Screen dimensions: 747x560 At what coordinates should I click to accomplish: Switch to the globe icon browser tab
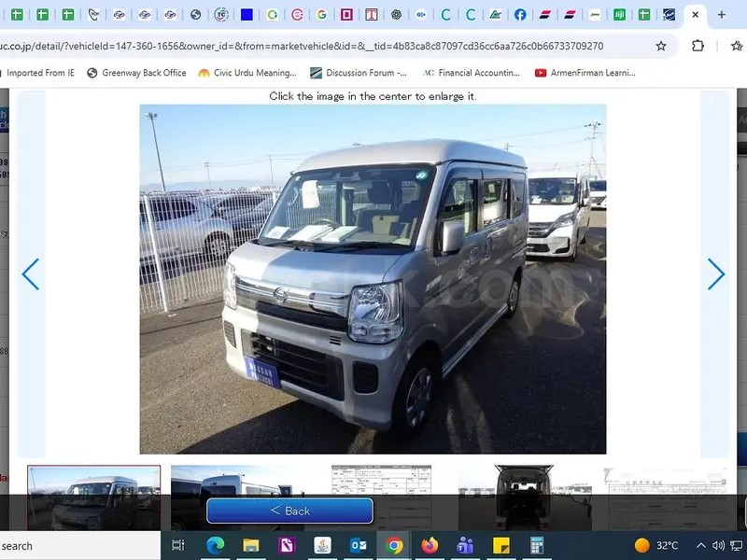tap(195, 15)
